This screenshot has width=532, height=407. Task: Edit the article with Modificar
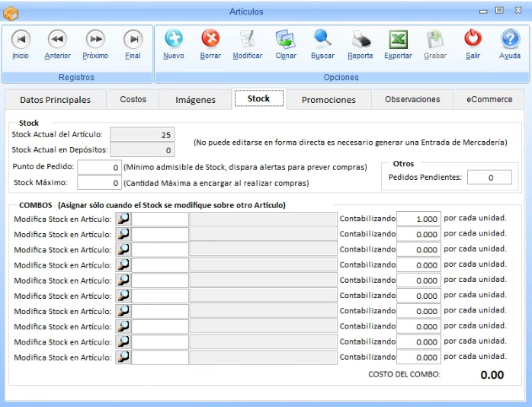point(248,44)
